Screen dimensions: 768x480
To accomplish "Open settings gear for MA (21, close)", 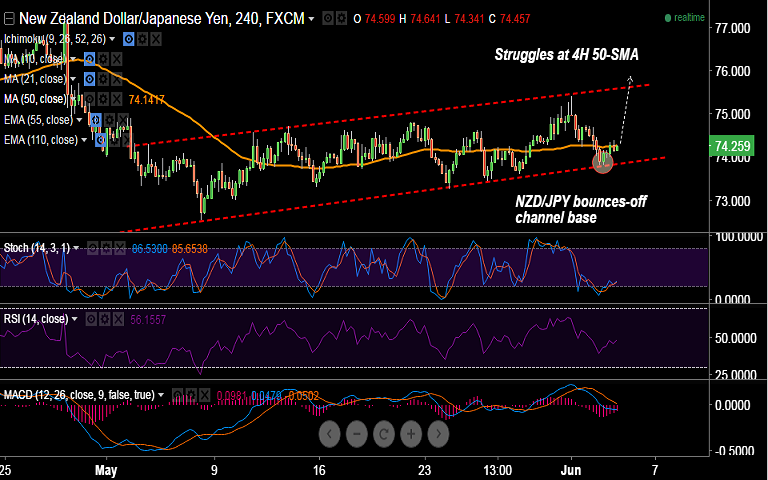I will pyautogui.click(x=103, y=79).
